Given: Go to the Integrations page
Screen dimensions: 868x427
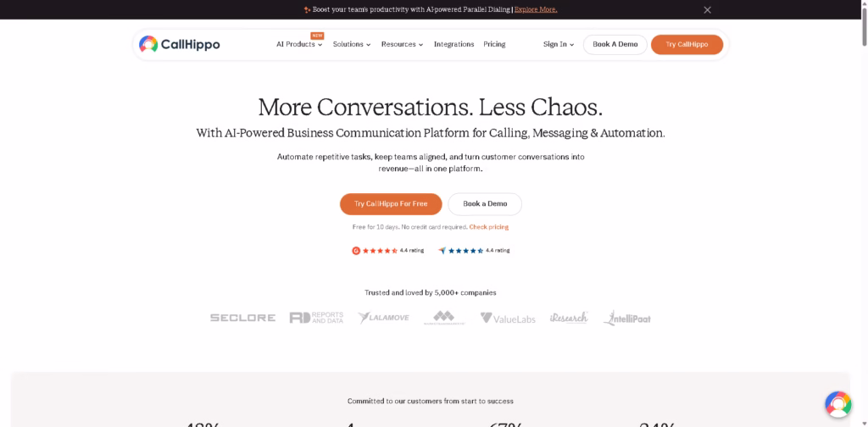Looking at the screenshot, I should tap(453, 44).
